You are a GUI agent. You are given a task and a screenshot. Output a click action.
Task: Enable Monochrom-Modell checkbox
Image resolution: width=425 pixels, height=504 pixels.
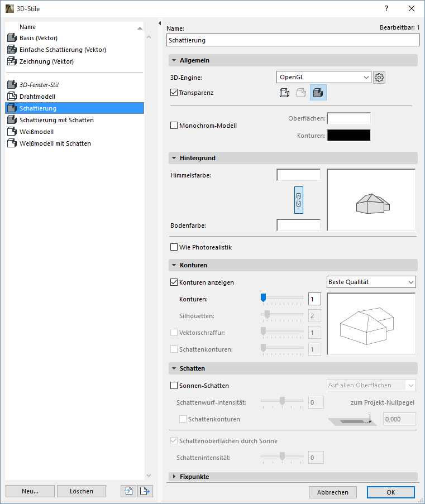point(174,126)
